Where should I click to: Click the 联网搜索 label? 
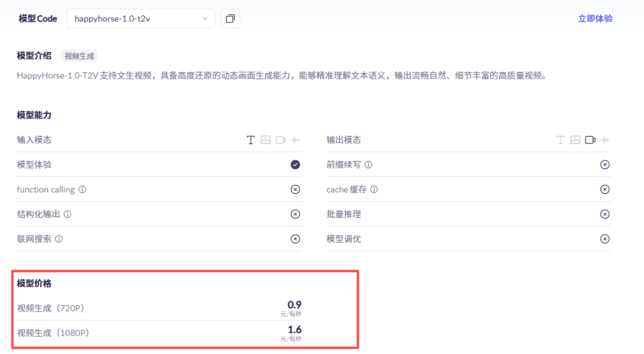[x=34, y=239]
